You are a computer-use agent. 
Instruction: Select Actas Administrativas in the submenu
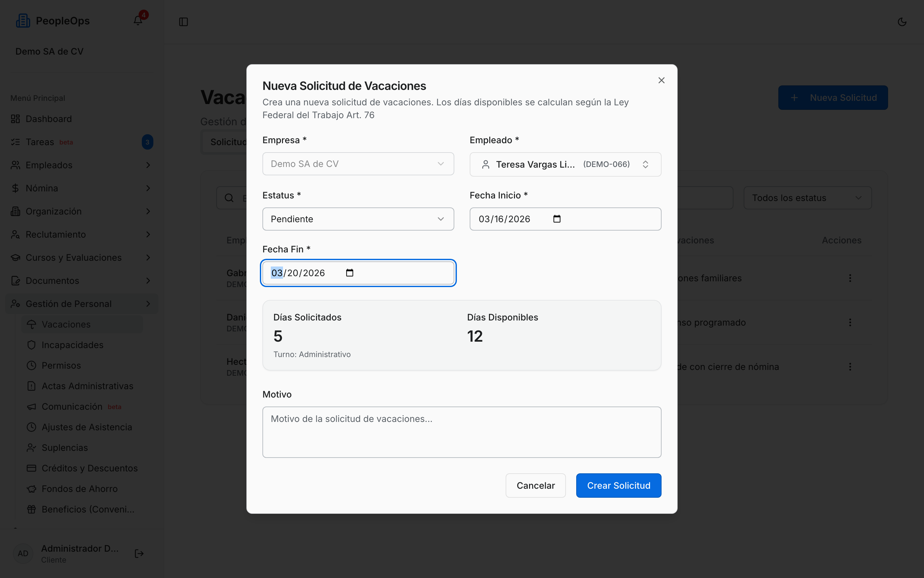tap(82, 386)
